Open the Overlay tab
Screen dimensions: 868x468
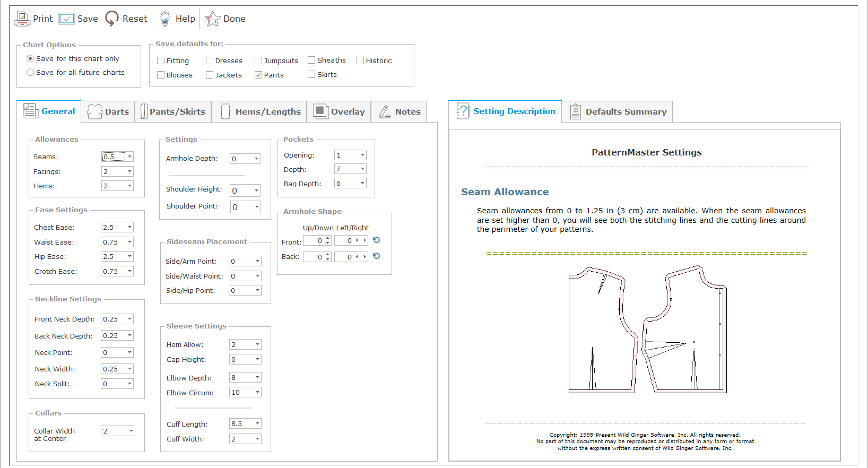pos(339,112)
